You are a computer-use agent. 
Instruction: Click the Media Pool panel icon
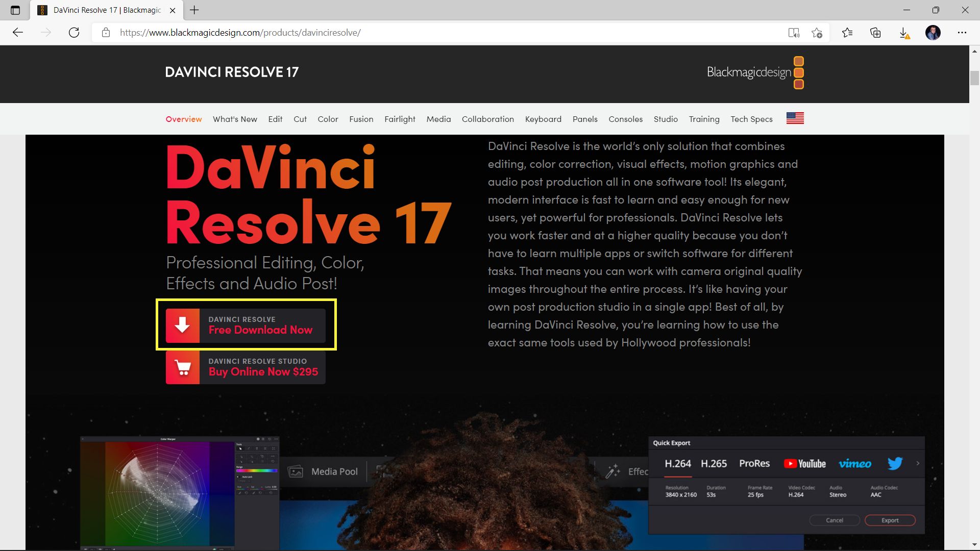click(297, 471)
